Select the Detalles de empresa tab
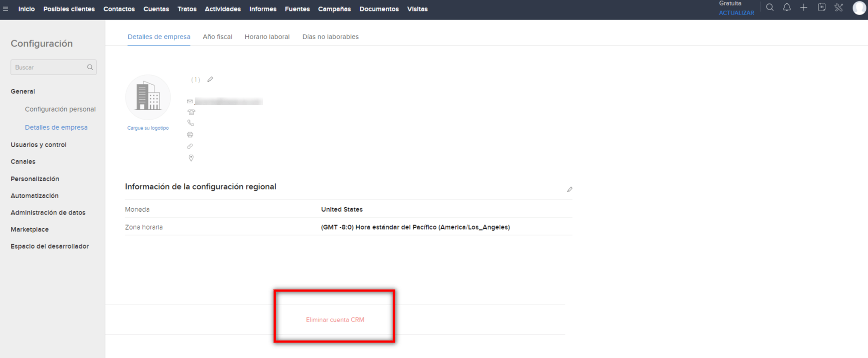 [x=159, y=37]
